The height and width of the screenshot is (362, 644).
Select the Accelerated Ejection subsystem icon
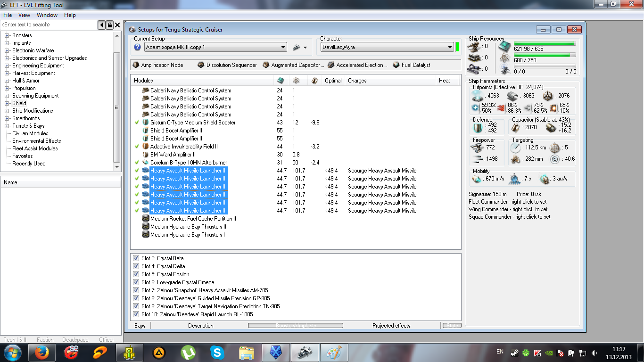coord(331,65)
